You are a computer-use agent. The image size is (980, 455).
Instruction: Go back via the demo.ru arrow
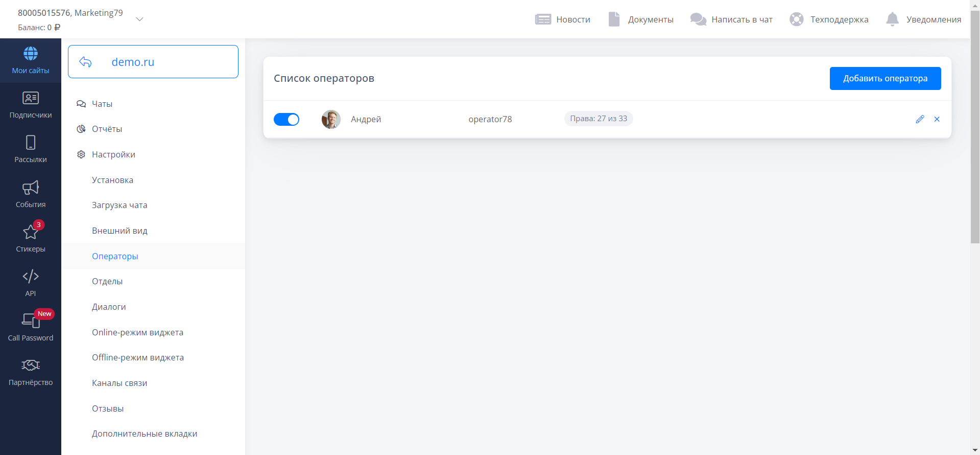point(85,62)
